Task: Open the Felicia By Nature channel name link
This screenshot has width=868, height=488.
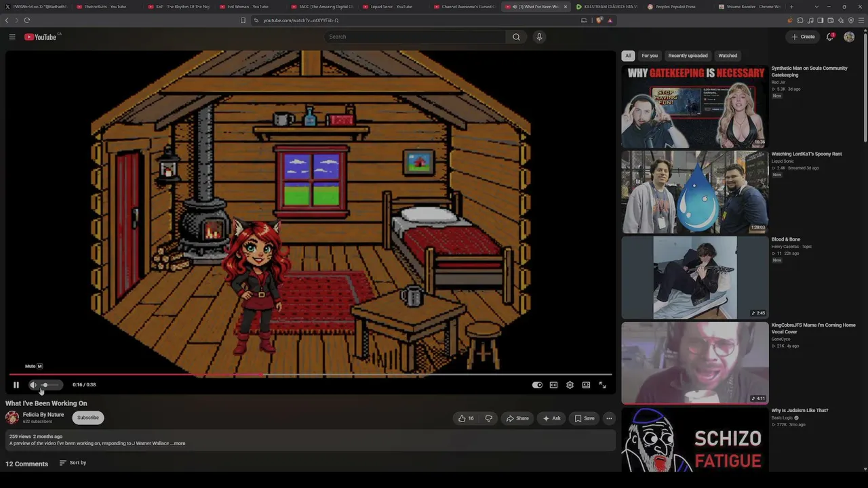Action: pos(43,415)
